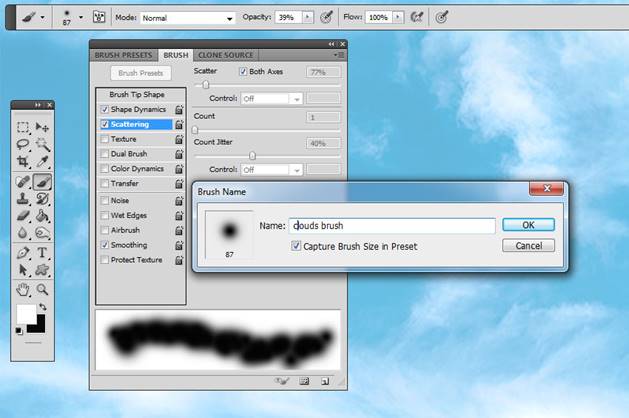Open the blending Mode dropdown

point(187,18)
